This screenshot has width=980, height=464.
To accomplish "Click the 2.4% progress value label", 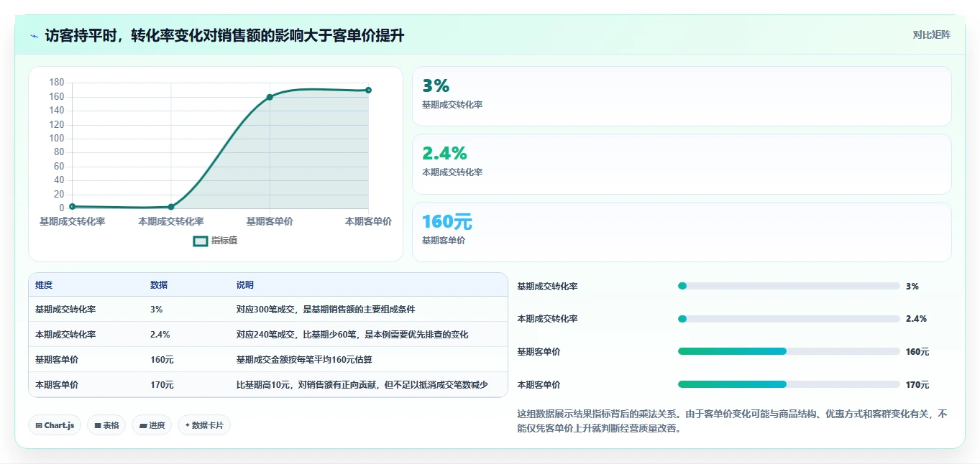I will (x=916, y=319).
